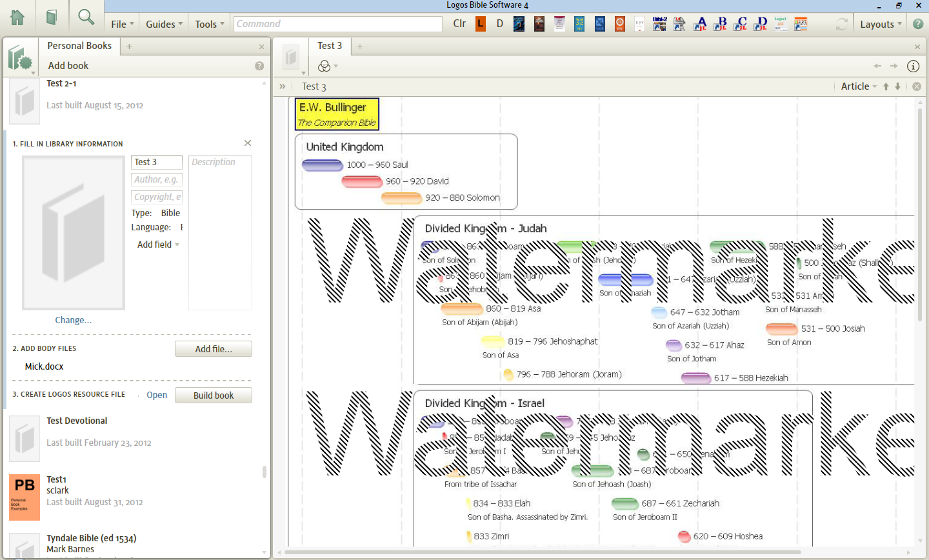This screenshot has width=929, height=560.
Task: Click shortcut icon with letter C
Action: coord(740,24)
